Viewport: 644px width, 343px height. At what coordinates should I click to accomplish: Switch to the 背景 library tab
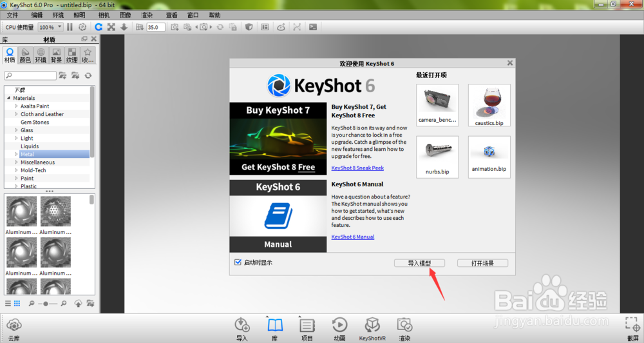point(56,55)
